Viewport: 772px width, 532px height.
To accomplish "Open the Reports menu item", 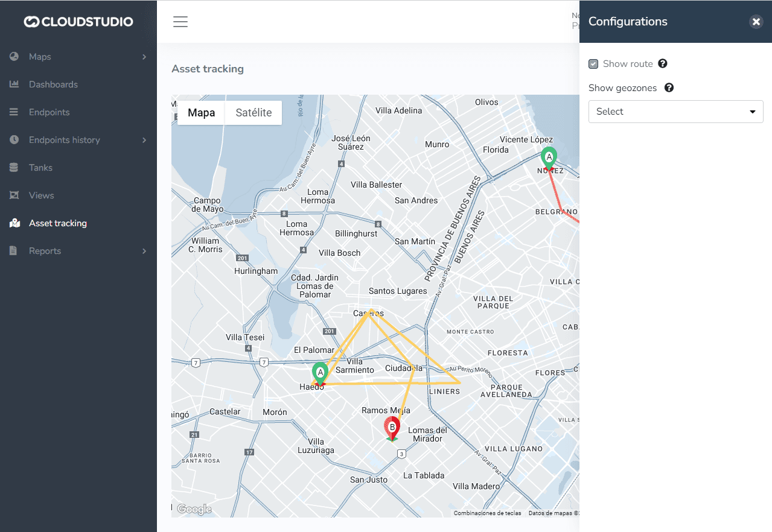I will (78, 251).
